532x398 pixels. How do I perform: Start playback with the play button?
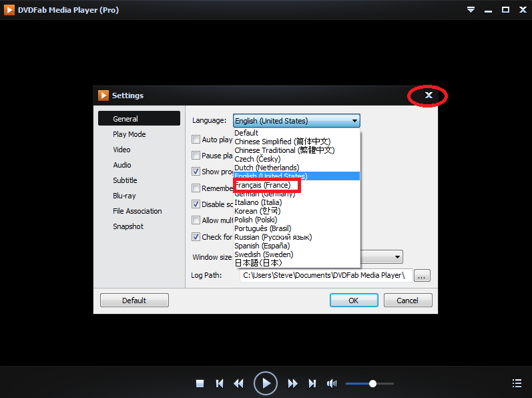coord(266,383)
